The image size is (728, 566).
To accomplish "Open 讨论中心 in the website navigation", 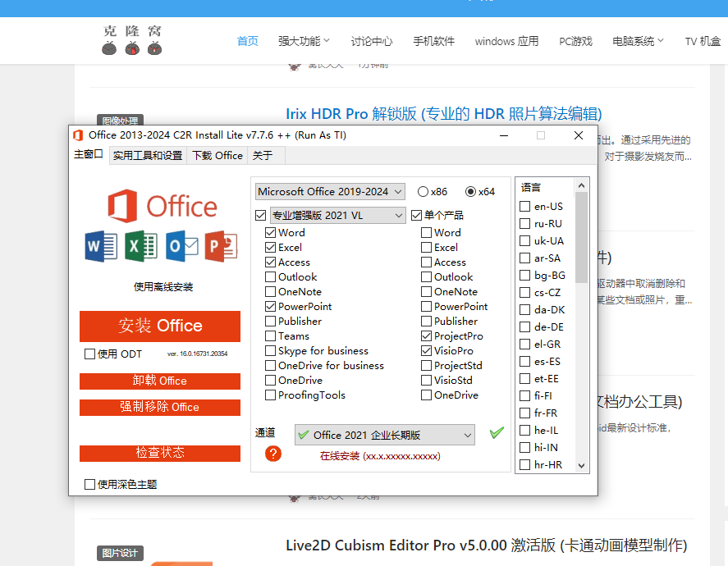I will click(372, 41).
